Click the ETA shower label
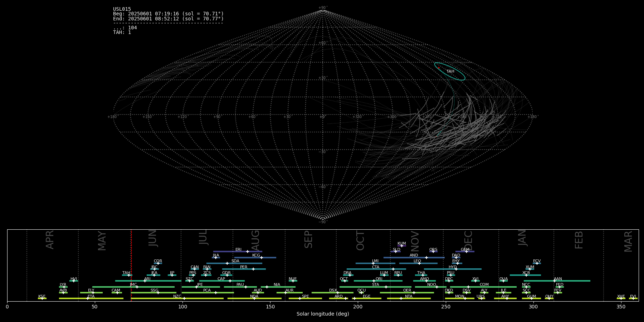The image size is (644, 322). [91, 297]
